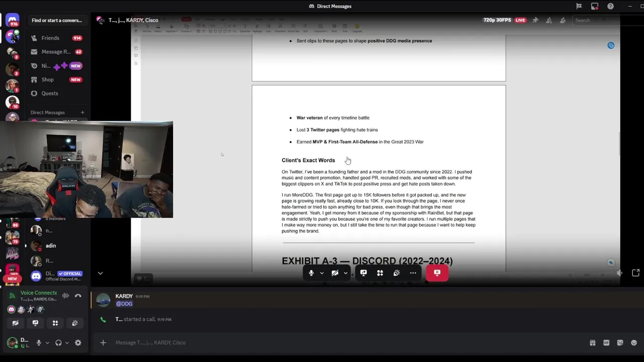Open Help question mark icon
Screen dimensions: 644x362
tap(610, 6)
